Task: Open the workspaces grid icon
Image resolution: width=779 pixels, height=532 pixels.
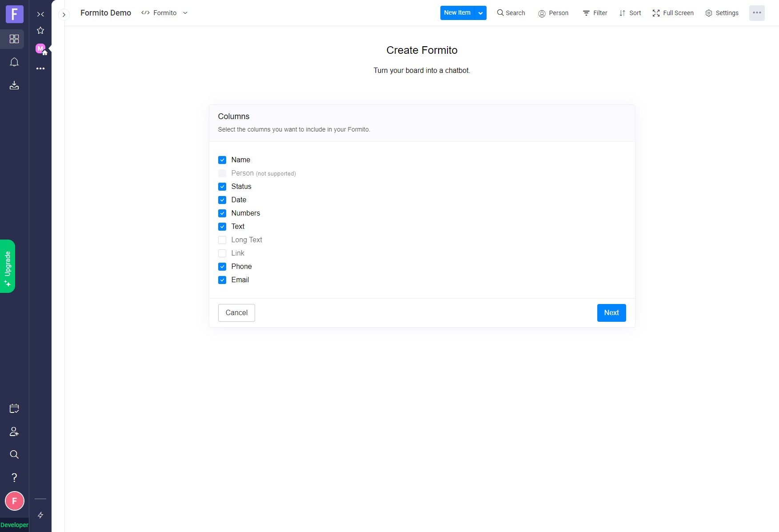Action: point(14,39)
